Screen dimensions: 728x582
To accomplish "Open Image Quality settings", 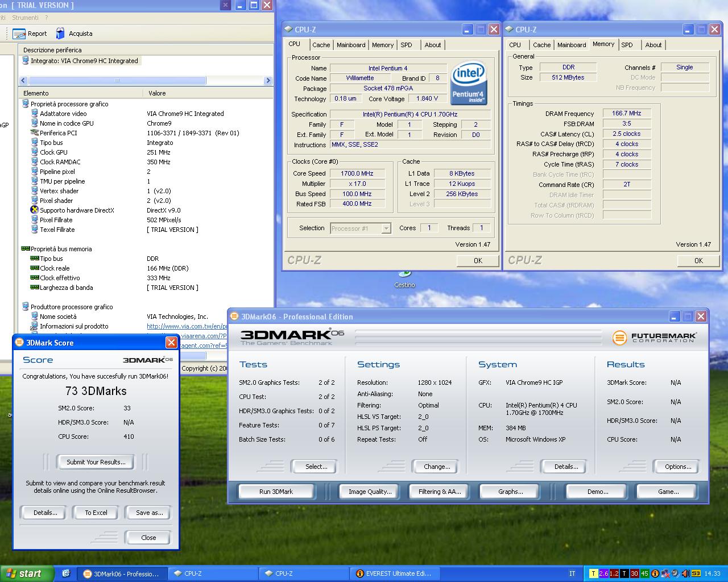I will [x=370, y=492].
